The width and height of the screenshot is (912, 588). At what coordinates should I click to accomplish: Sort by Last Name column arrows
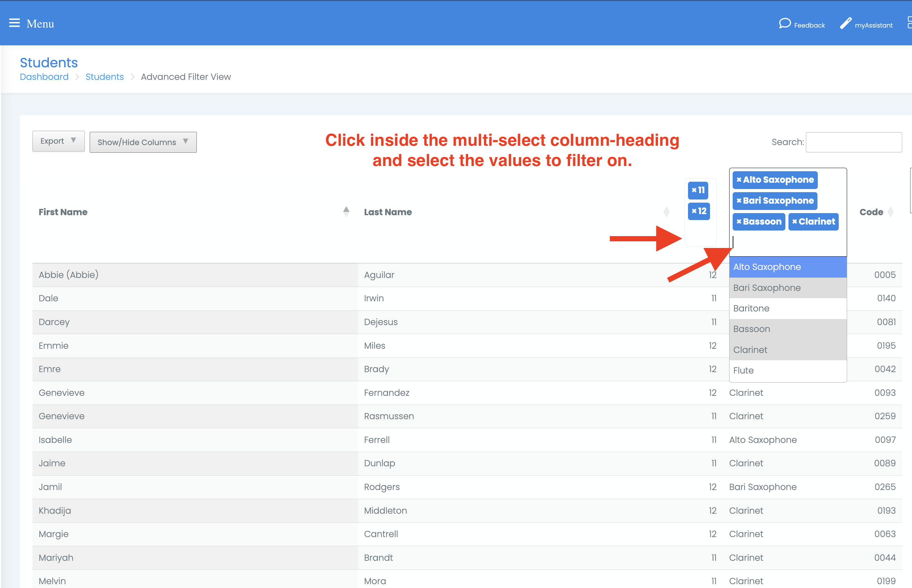pos(666,212)
